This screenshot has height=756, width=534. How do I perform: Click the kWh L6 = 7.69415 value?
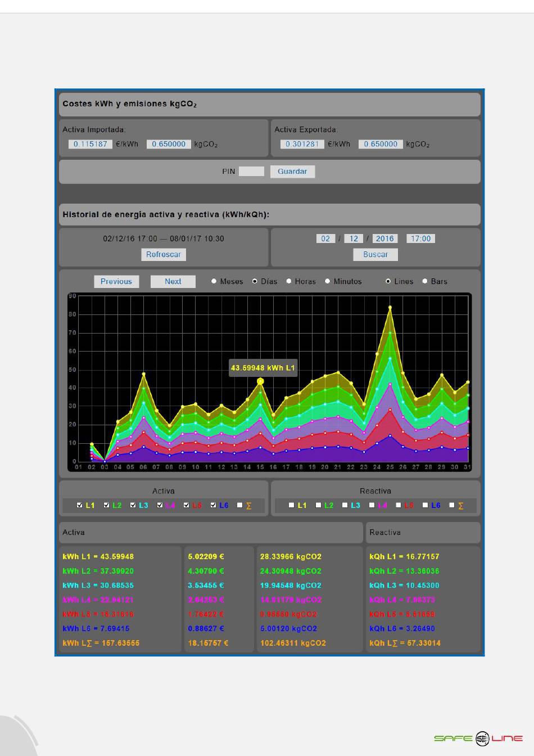point(96,628)
